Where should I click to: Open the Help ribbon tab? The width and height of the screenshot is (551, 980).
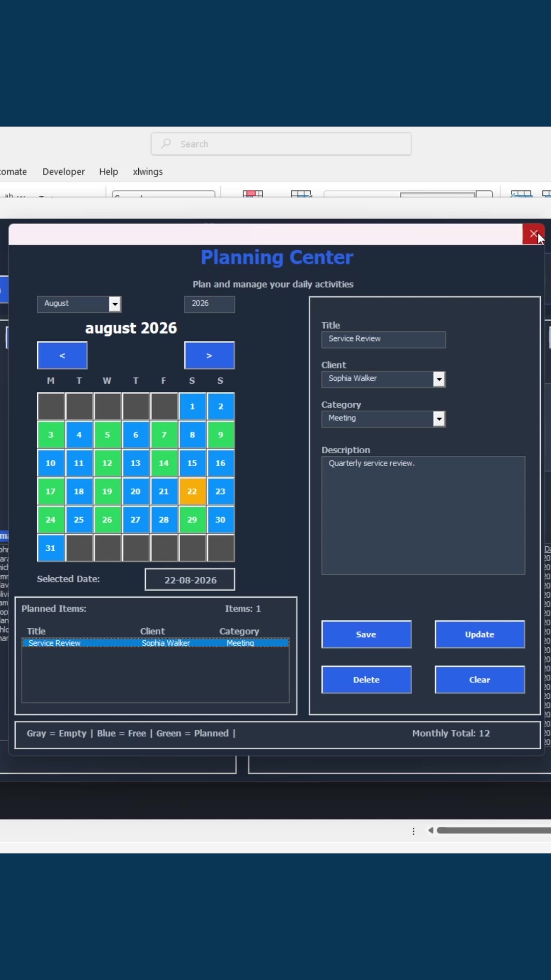[109, 171]
